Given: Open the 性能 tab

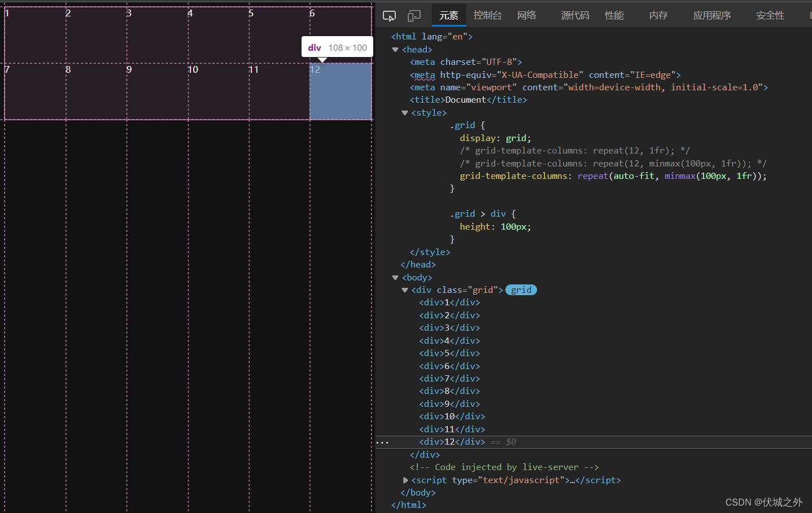Looking at the screenshot, I should pos(614,15).
